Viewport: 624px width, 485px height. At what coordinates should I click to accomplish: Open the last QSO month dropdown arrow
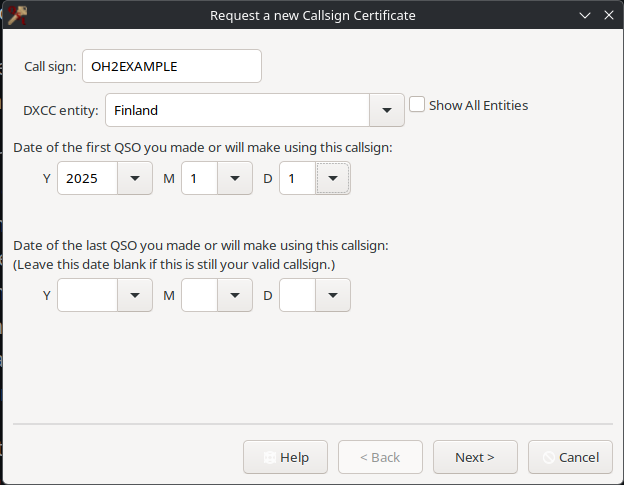coord(234,295)
